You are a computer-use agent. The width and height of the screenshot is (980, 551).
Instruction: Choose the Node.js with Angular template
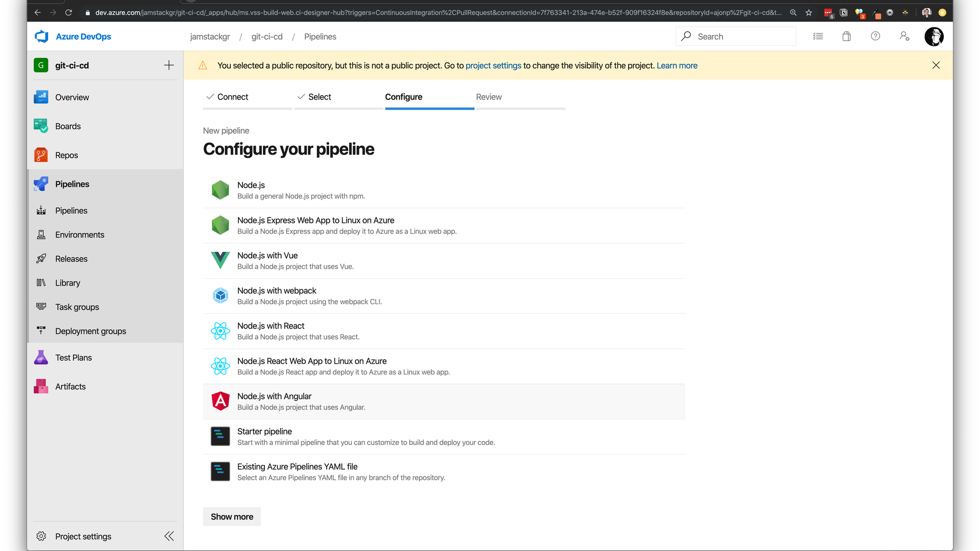[x=274, y=396]
